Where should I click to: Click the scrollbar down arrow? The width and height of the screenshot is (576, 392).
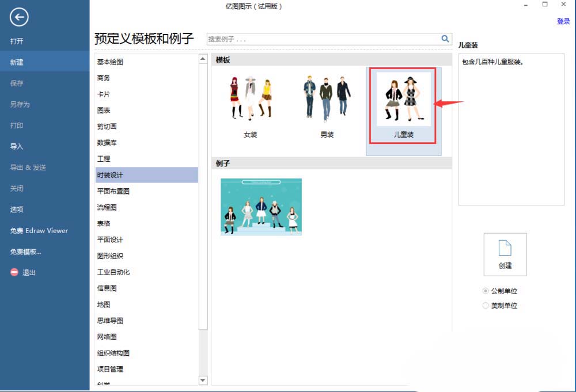(x=203, y=380)
